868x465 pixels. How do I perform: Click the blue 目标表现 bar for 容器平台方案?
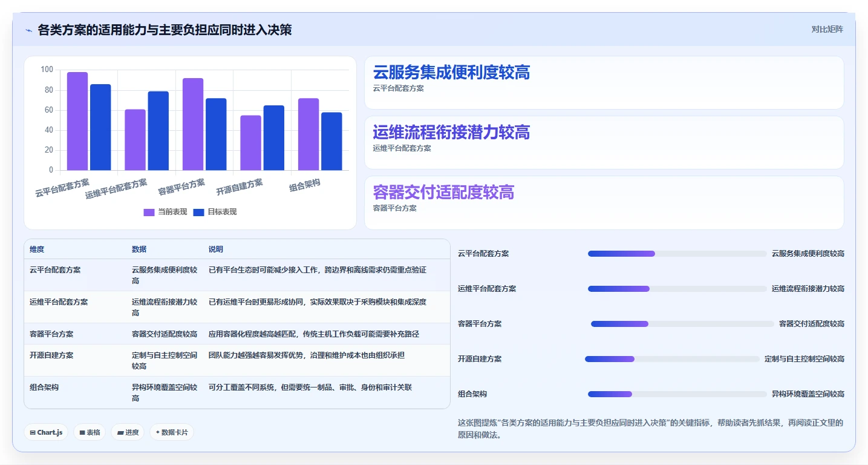[216, 134]
